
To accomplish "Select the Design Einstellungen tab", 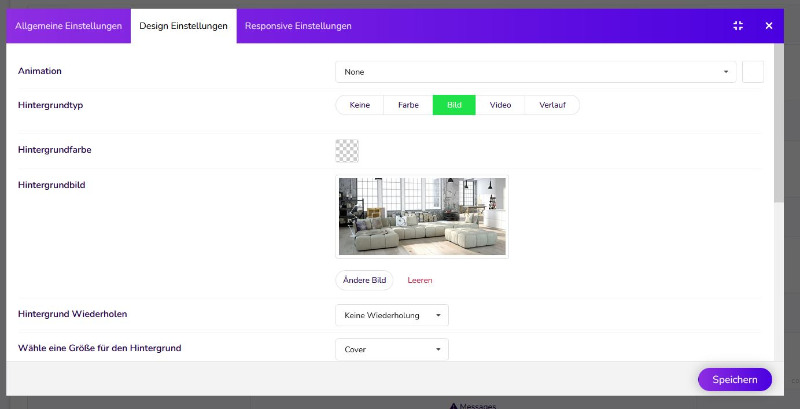I will point(184,26).
